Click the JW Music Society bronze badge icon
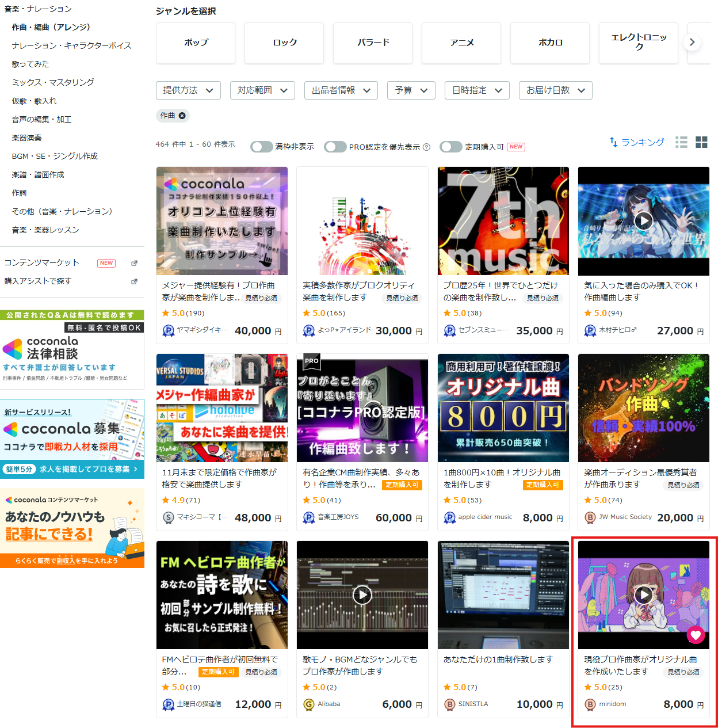The width and height of the screenshot is (722, 728). coord(590,518)
